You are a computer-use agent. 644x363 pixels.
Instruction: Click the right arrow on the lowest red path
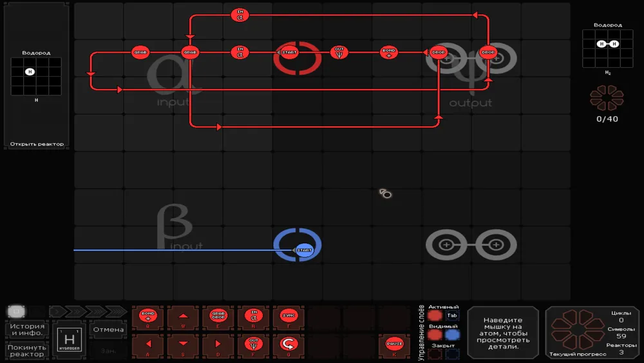tap(220, 126)
